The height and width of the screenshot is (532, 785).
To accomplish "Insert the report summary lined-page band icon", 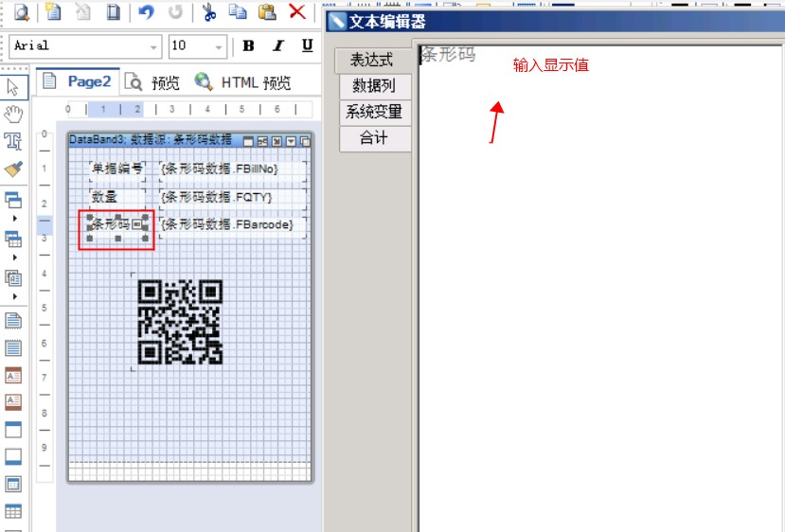I will tap(13, 347).
